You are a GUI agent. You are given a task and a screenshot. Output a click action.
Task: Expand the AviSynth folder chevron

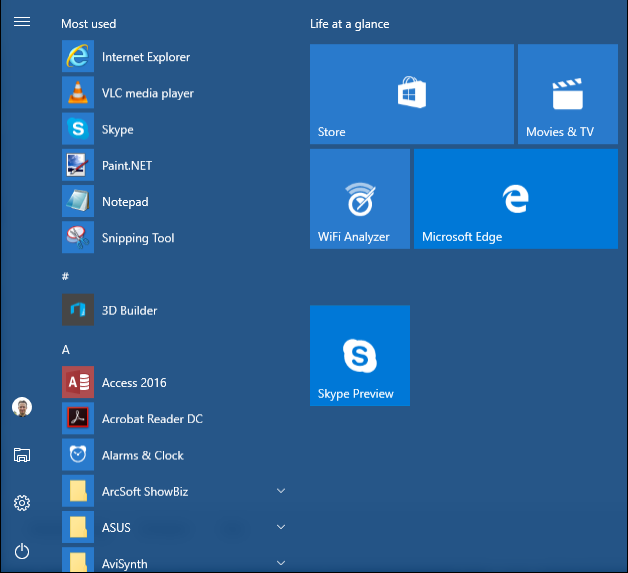click(x=281, y=563)
